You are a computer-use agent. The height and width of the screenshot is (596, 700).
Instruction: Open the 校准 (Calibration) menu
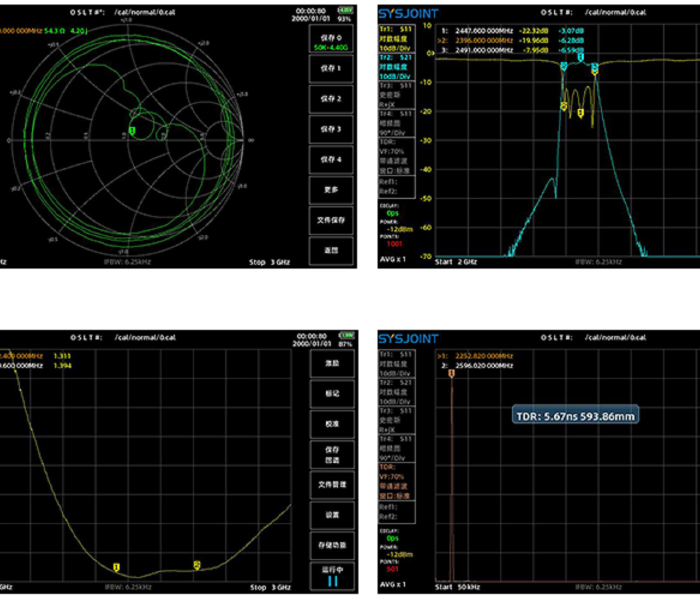[332, 424]
